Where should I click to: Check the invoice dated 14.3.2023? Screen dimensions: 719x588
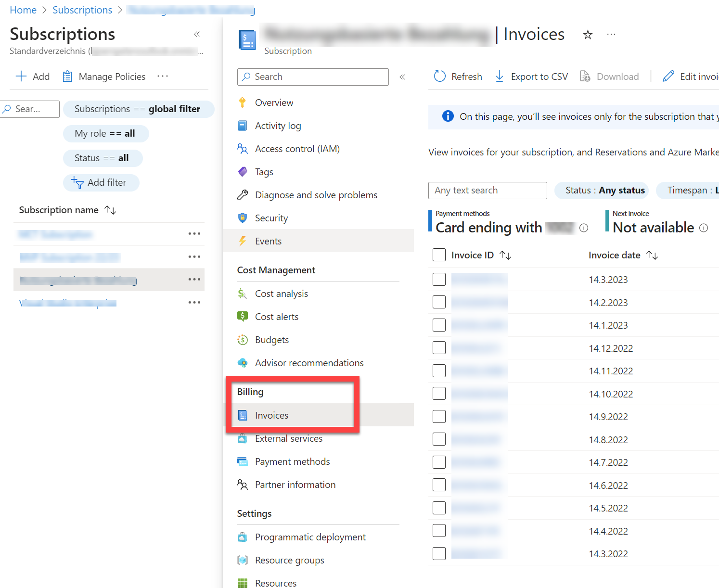439,280
